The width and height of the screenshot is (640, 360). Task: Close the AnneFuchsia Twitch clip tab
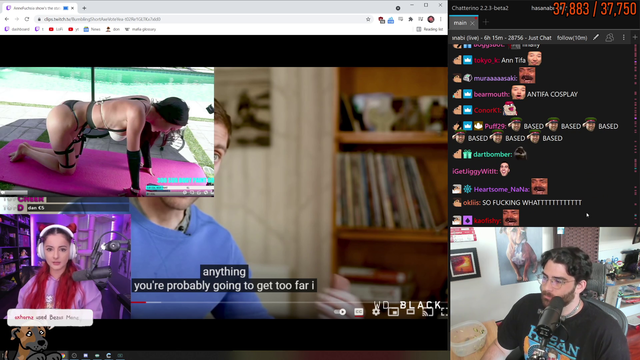coord(73,8)
